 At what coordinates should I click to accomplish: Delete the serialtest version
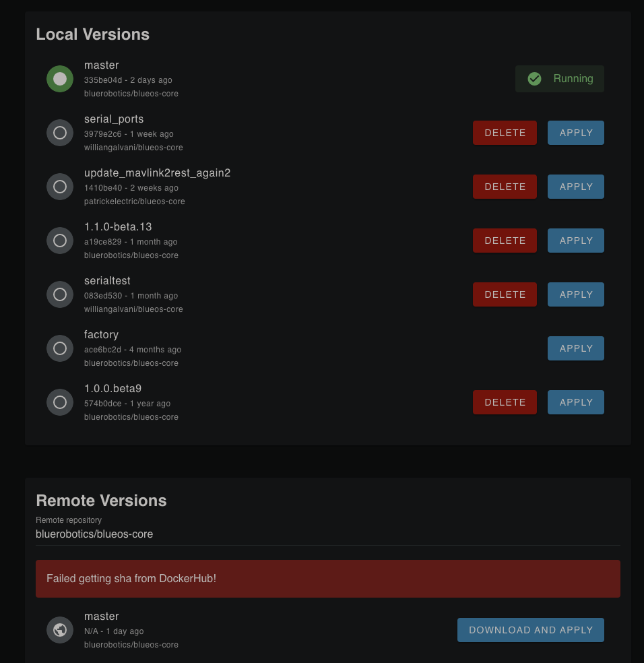[505, 294]
